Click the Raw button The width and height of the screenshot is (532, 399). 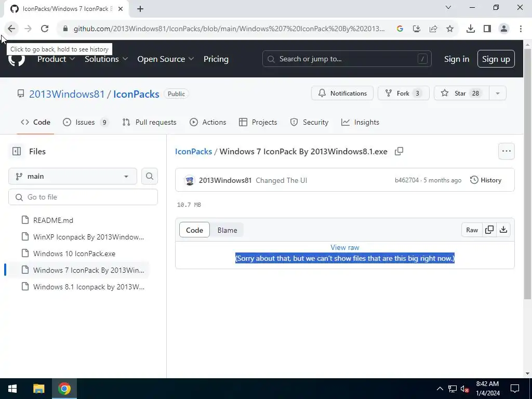(x=472, y=230)
